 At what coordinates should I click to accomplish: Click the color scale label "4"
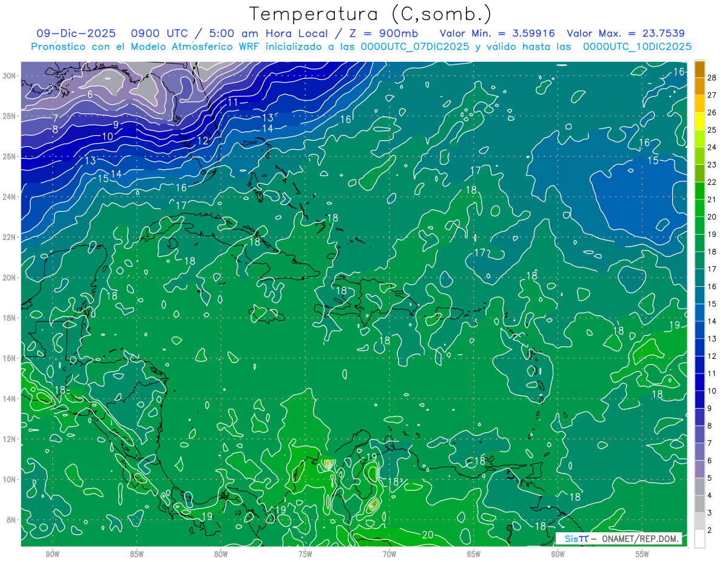[709, 495]
